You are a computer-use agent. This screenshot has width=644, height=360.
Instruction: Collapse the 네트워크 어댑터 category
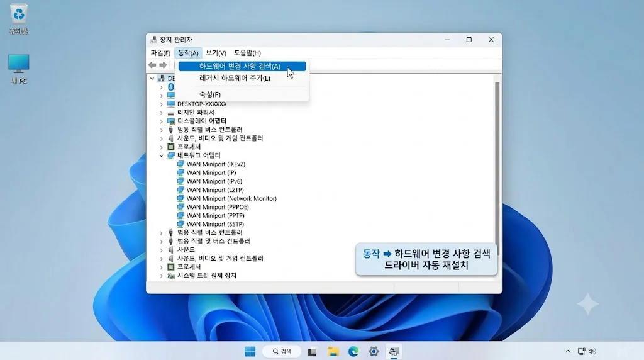(x=162, y=155)
